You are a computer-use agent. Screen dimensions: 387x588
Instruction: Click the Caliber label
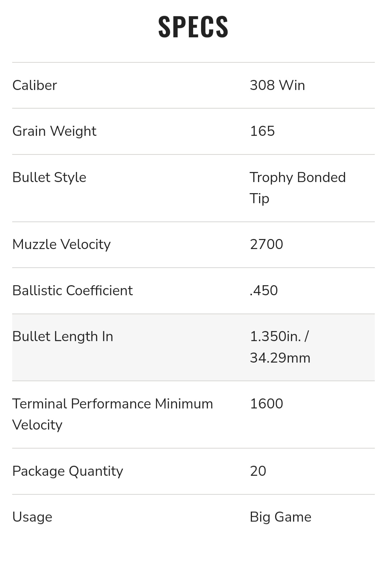coord(35,85)
